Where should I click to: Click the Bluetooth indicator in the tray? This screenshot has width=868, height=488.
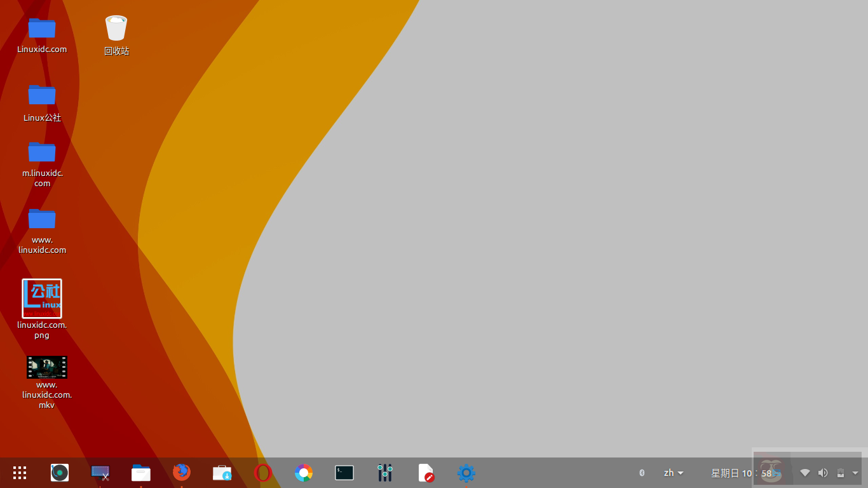tap(641, 473)
